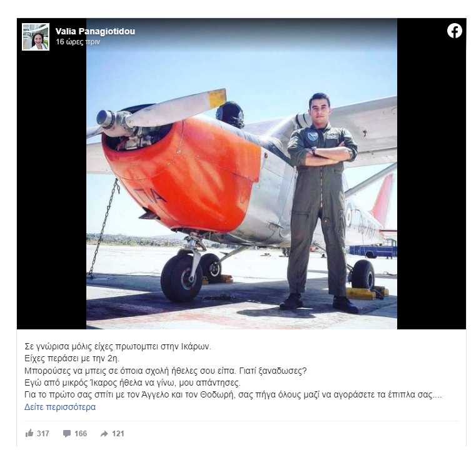The height and width of the screenshot is (455, 476).
Task: Open the Facebook logo icon
Action: (x=455, y=31)
